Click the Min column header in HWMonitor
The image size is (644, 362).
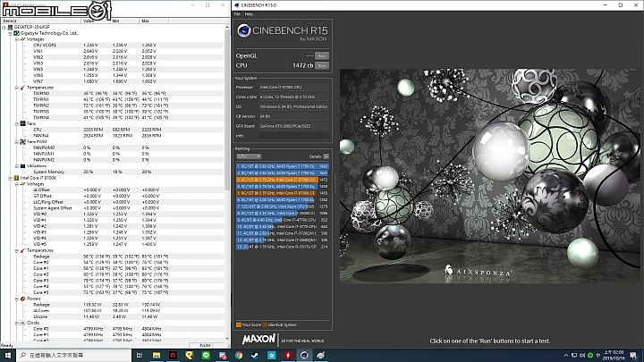coord(125,21)
